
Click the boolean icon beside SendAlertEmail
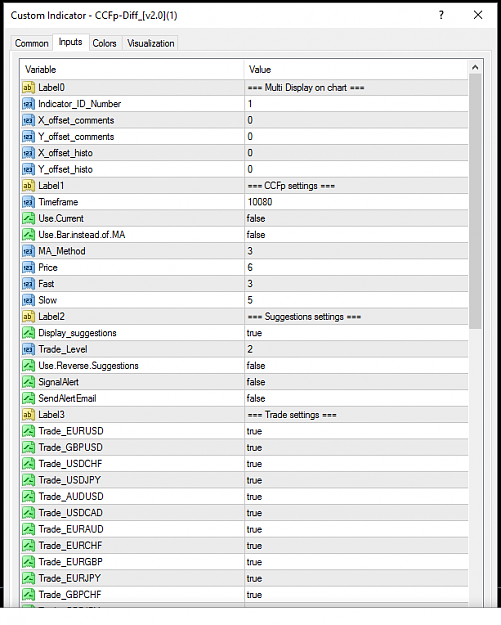[28, 398]
